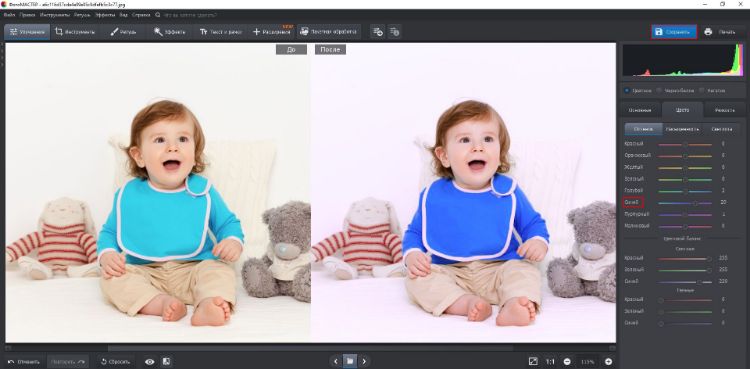The image size is (750, 369).
Task: Select the negative radio option
Action: coord(713,90)
